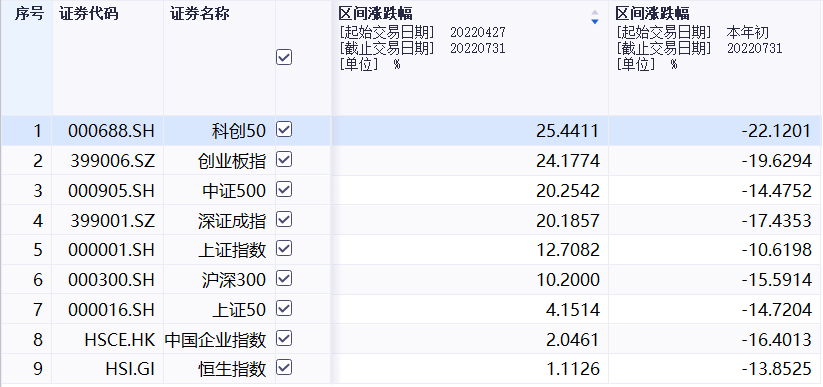Click value 2.0461
The height and width of the screenshot is (387, 823).
coord(573,340)
